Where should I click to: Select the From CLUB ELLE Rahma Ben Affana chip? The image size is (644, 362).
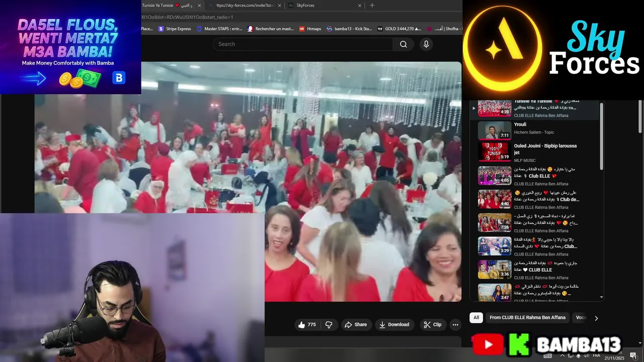(527, 318)
